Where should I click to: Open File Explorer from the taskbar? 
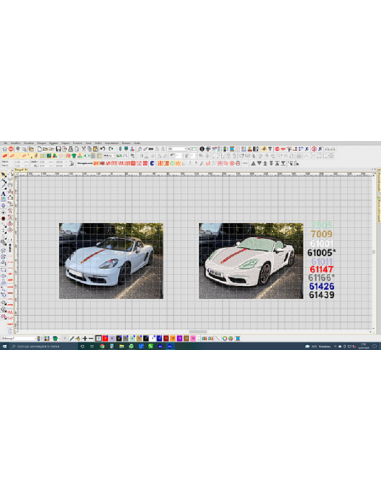(x=121, y=346)
